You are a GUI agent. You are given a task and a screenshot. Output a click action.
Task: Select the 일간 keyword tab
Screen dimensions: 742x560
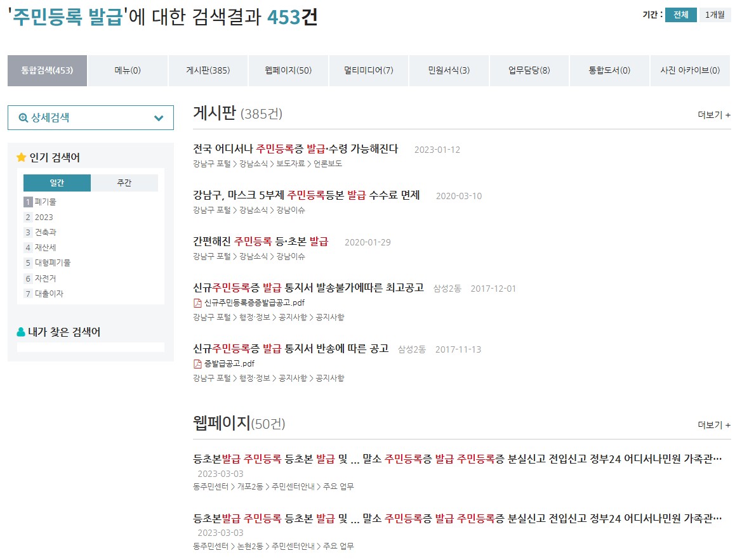tap(57, 183)
